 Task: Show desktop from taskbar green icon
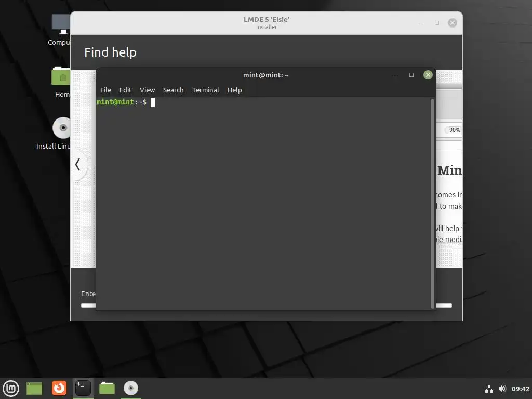click(34, 388)
